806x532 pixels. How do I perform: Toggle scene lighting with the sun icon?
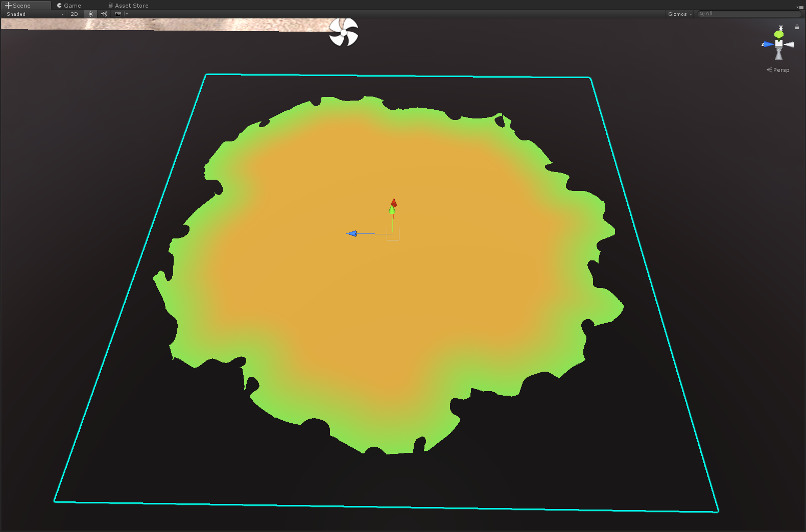[x=90, y=14]
